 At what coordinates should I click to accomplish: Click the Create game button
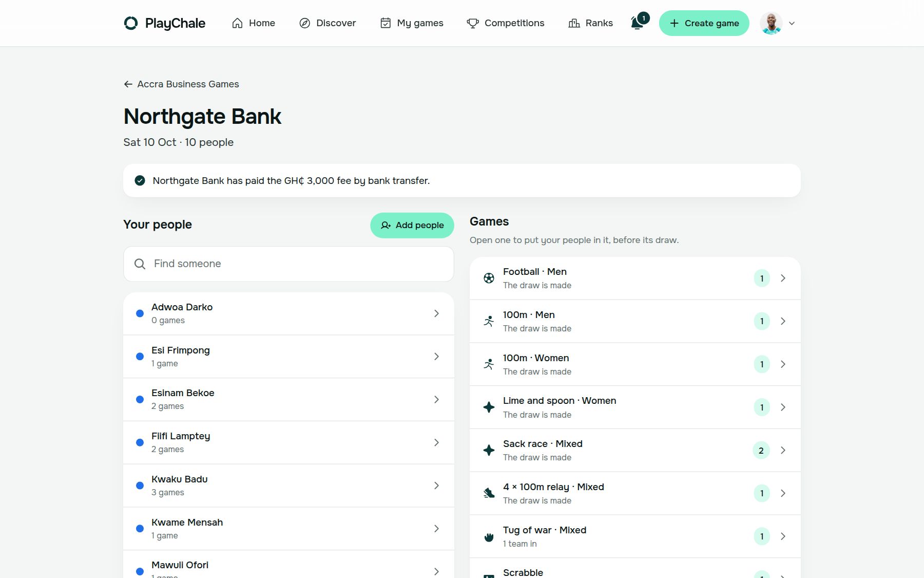[704, 23]
